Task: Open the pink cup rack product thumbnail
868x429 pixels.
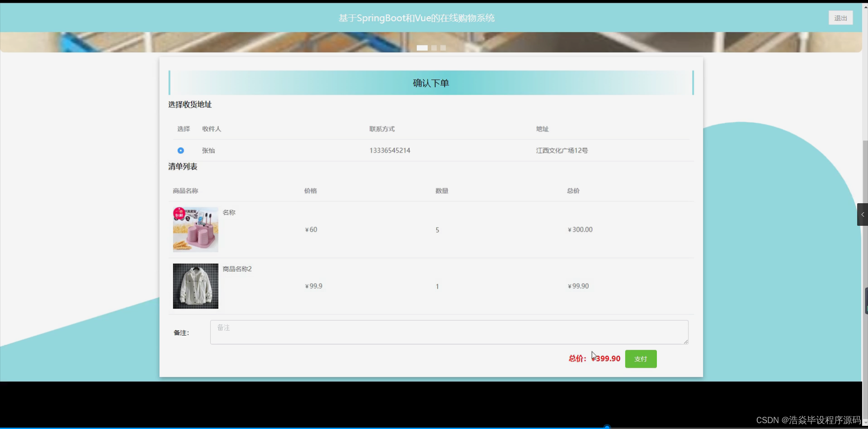Action: (x=195, y=229)
